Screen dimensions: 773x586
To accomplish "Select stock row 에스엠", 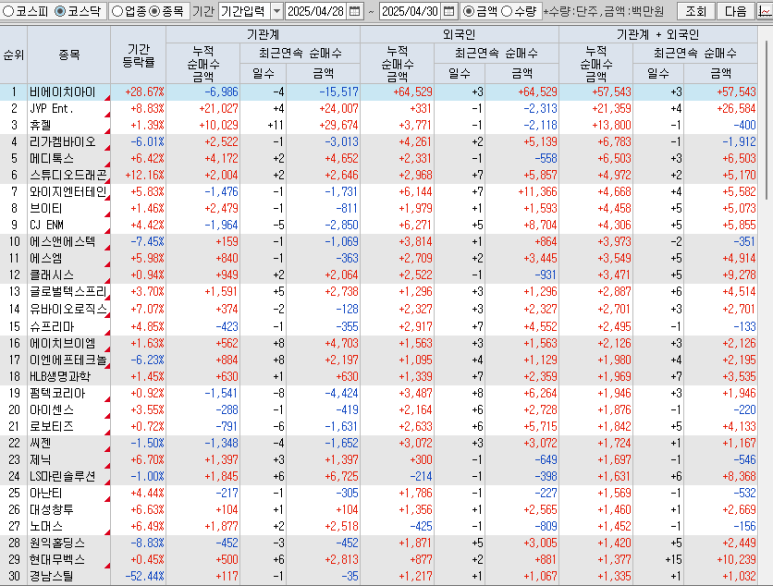I will [379, 258].
